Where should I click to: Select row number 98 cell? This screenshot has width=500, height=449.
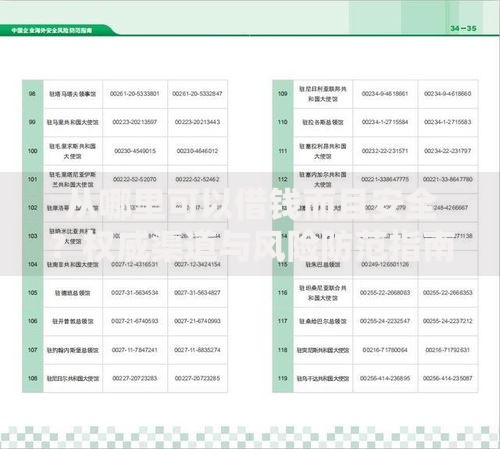point(32,94)
